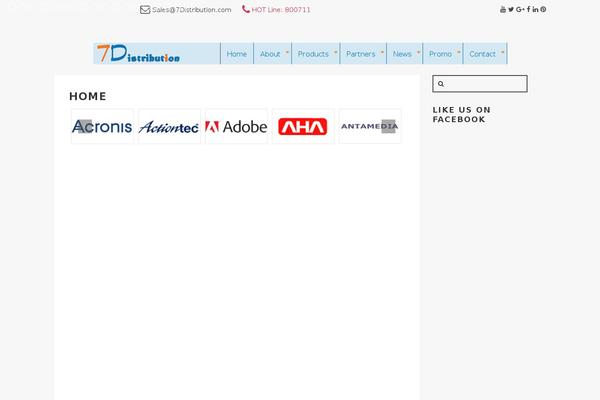
Task: Expand the Partners submenu arrow
Action: 382,52
